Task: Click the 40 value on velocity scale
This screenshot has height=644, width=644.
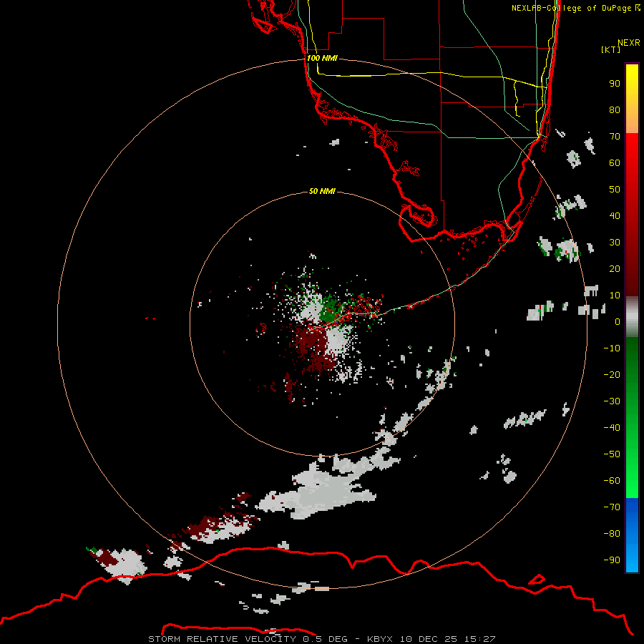Action: coord(615,215)
